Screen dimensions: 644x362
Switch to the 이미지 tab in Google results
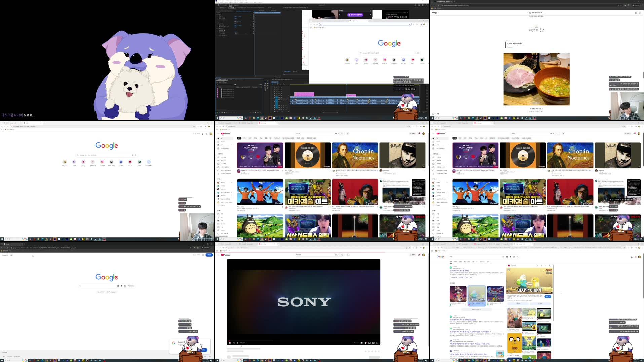(455, 262)
